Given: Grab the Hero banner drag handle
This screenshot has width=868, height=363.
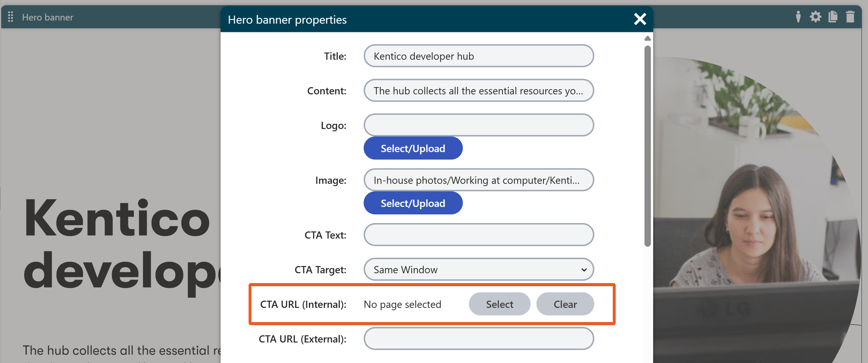Looking at the screenshot, I should pos(10,17).
